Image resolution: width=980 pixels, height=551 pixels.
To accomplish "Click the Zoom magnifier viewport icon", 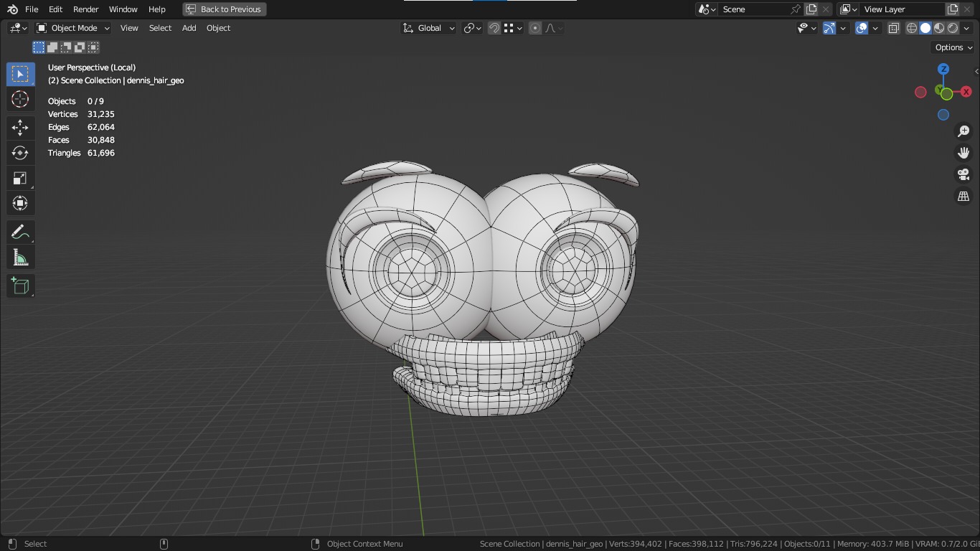I will coord(963,131).
